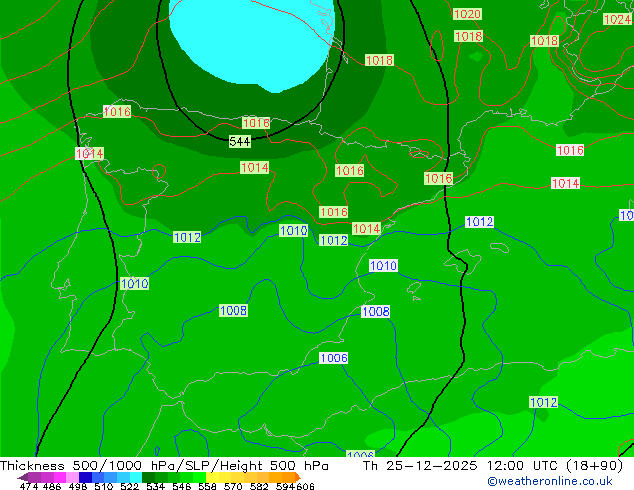Pick the light pink legend swatch
Image resolution: width=634 pixels, height=490 pixels.
[x=72, y=477]
